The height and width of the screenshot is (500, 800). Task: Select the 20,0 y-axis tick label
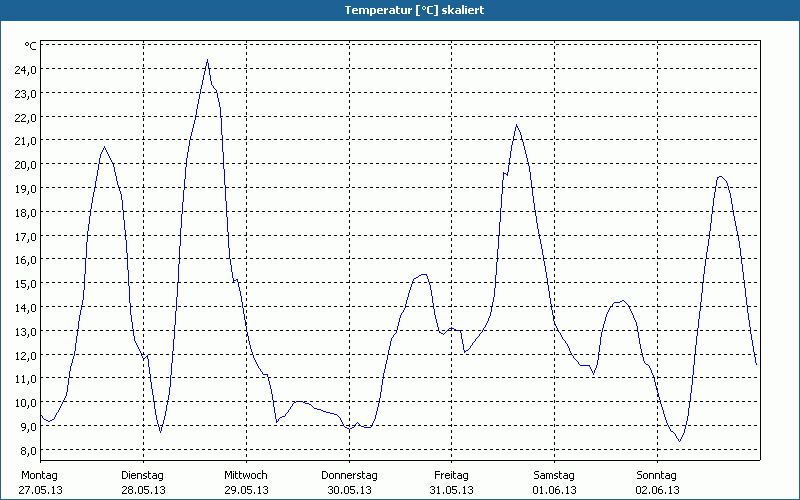[x=25, y=165]
